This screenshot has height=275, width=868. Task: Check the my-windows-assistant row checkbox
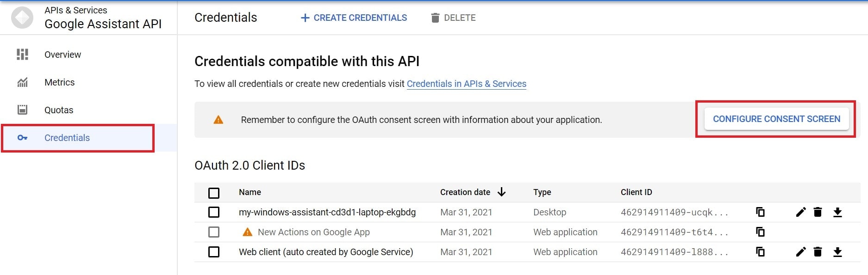coord(214,212)
